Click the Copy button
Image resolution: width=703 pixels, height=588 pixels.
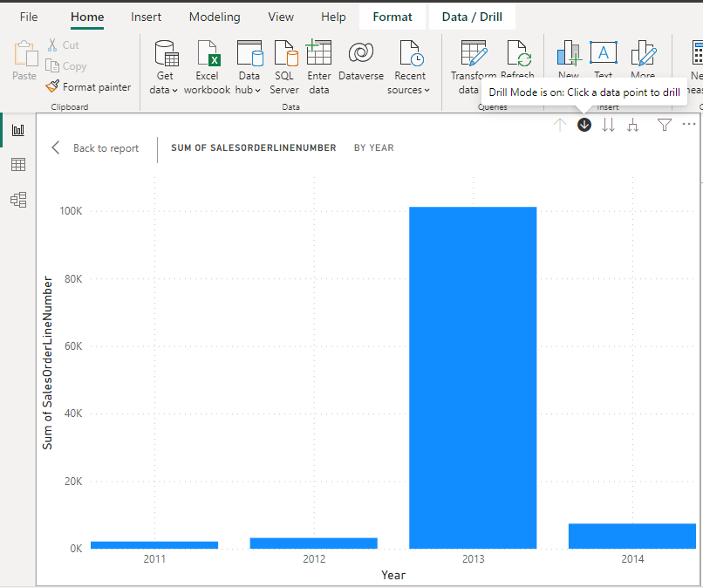coord(66,66)
